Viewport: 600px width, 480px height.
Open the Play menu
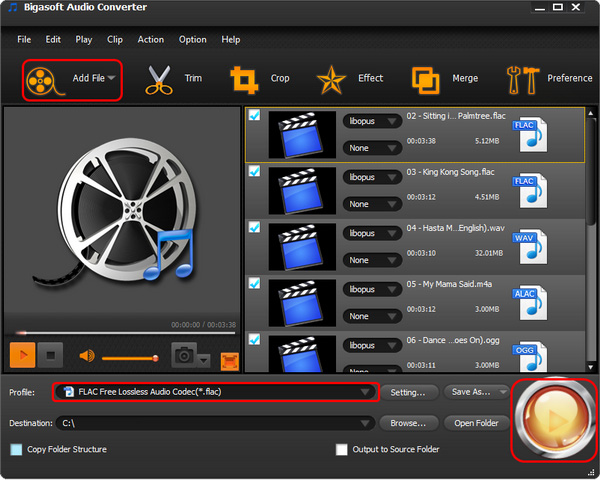coord(83,39)
